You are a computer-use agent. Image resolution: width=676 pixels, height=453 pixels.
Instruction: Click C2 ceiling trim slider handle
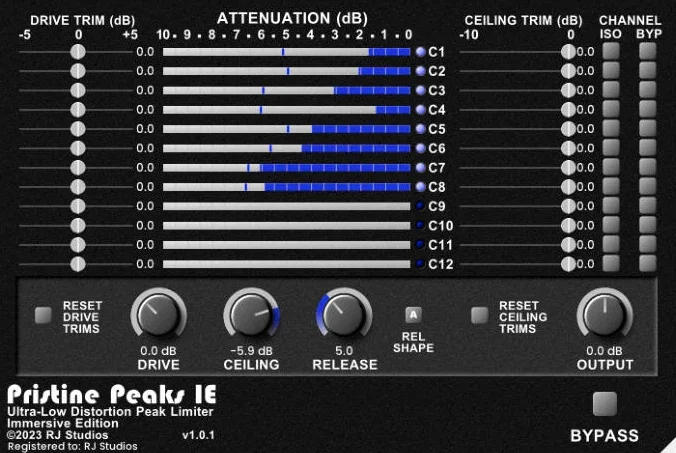568,71
